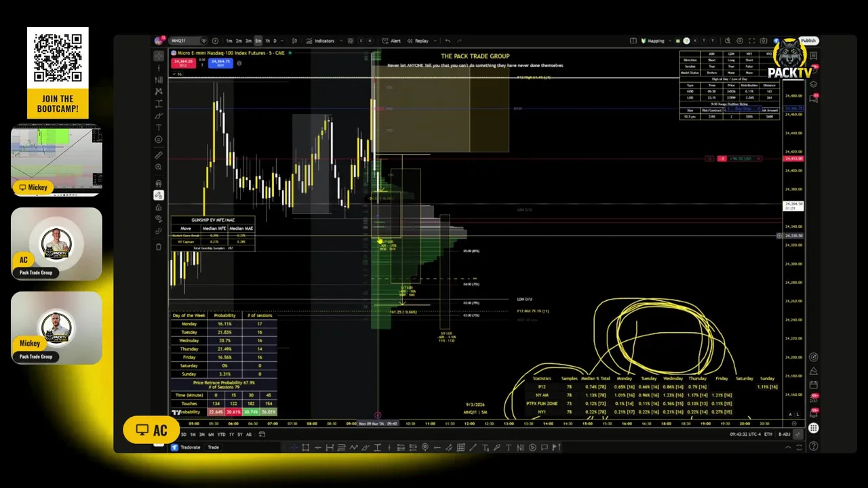The height and width of the screenshot is (488, 868).
Task: Set date range to All
Action: click(x=249, y=434)
